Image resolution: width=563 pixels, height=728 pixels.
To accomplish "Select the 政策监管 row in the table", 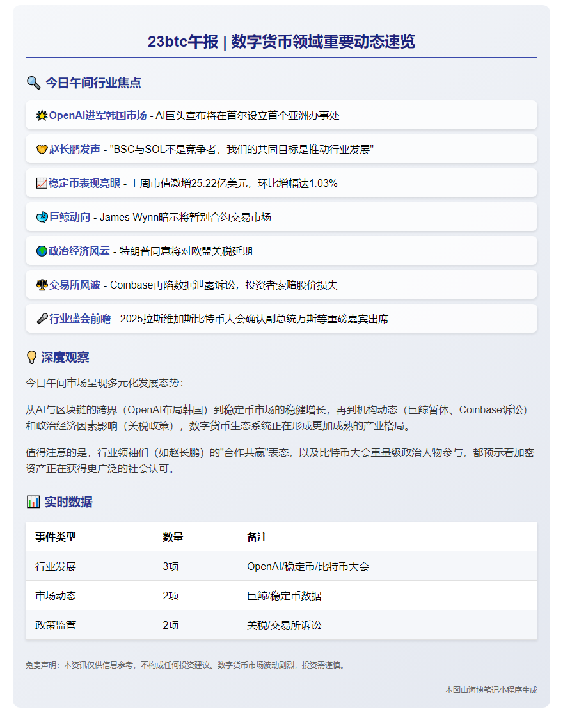I will point(281,625).
